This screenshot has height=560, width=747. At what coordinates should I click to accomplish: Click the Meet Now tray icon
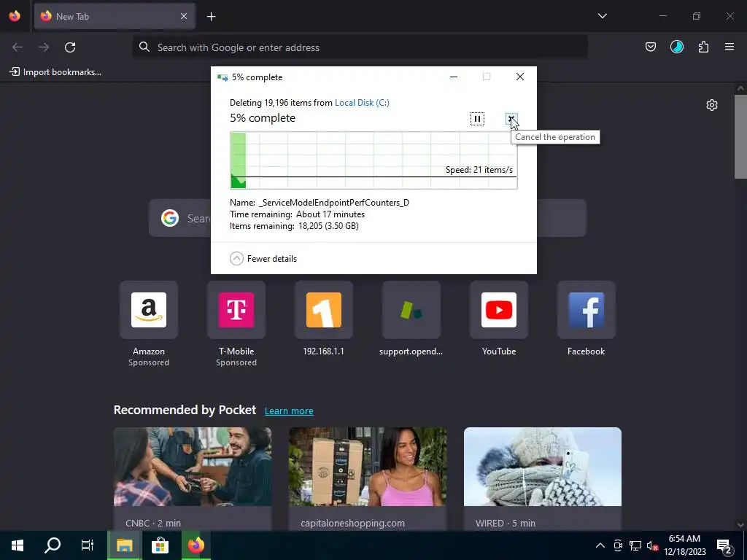click(618, 545)
